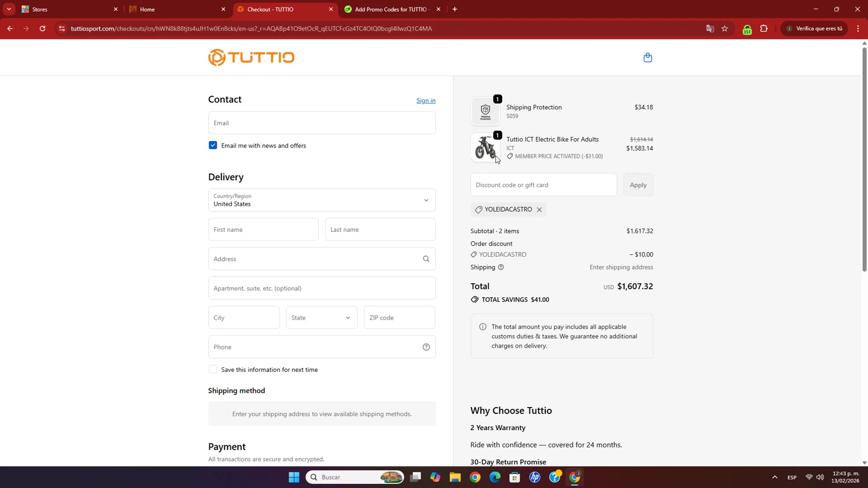Open the tab search dropdown arrow
Screen dimensions: 868x488
[x=9, y=9]
